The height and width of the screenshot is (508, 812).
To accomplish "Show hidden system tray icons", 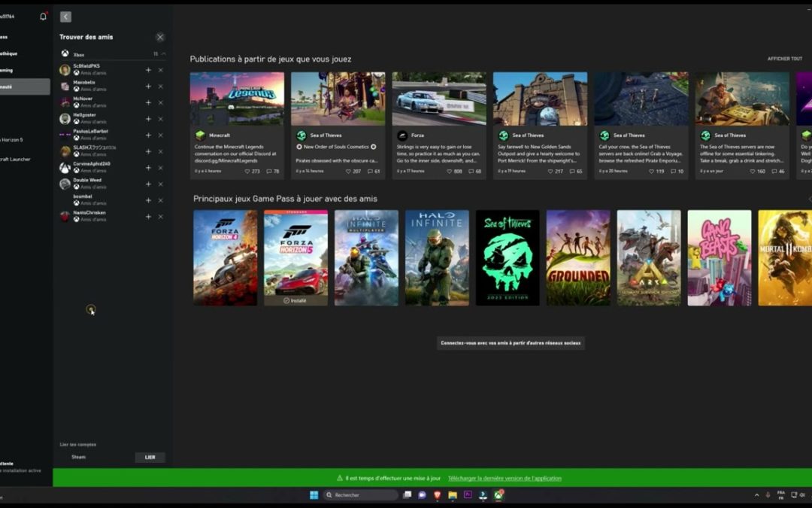I will point(756,495).
